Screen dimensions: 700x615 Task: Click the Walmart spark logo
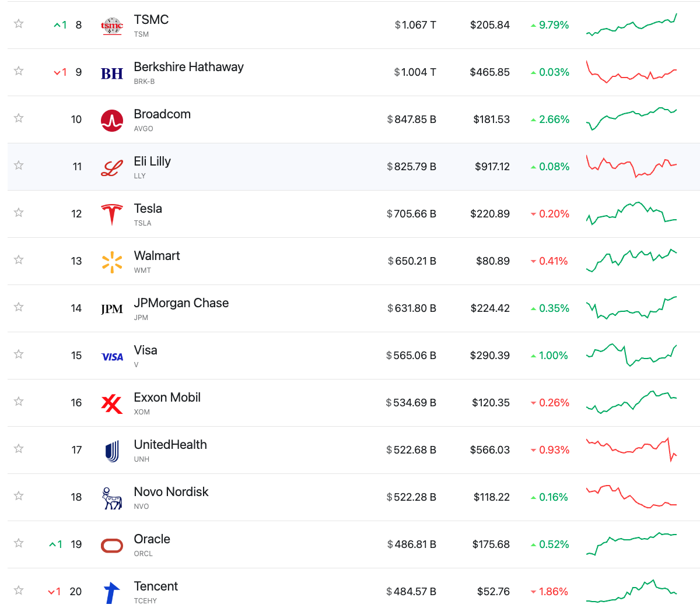pyautogui.click(x=111, y=262)
